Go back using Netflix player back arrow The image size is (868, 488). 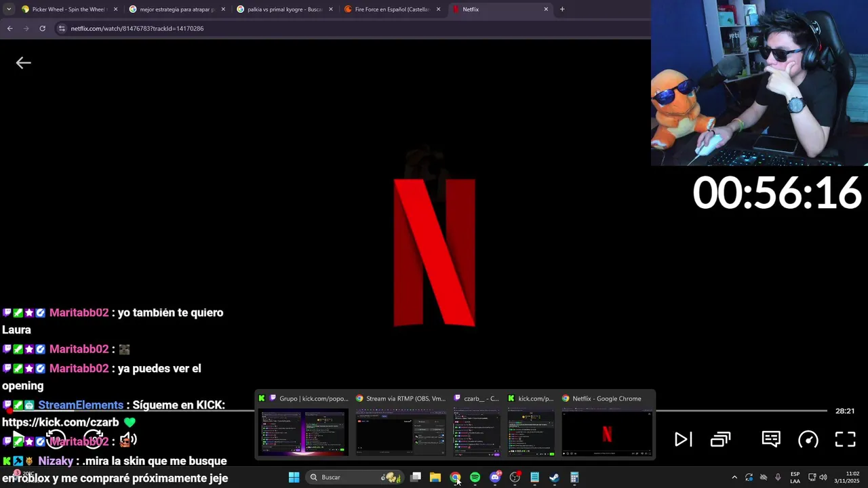click(x=23, y=63)
